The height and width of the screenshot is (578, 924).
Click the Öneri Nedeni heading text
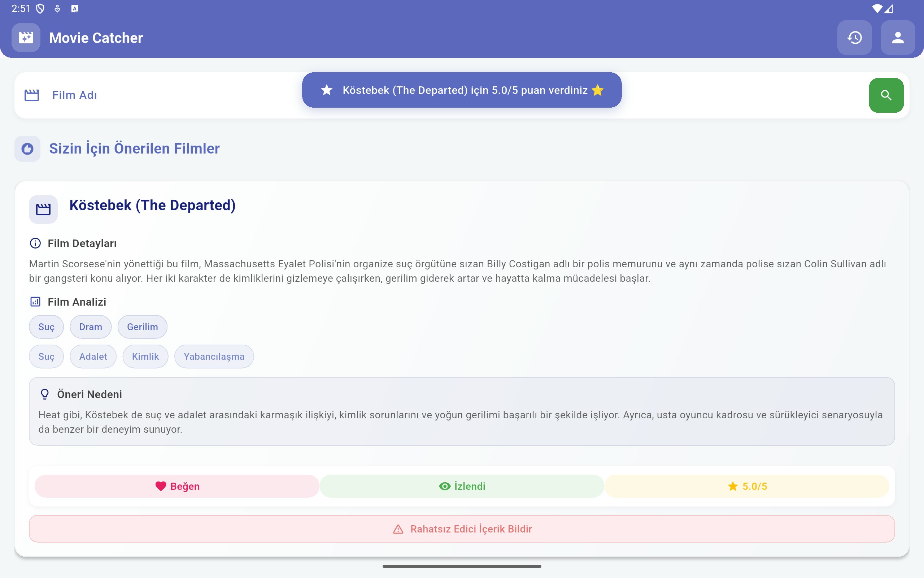(90, 394)
